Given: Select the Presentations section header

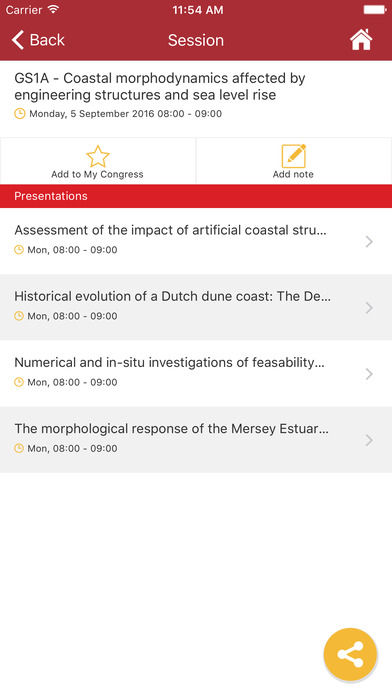Looking at the screenshot, I should pyautogui.click(x=196, y=196).
